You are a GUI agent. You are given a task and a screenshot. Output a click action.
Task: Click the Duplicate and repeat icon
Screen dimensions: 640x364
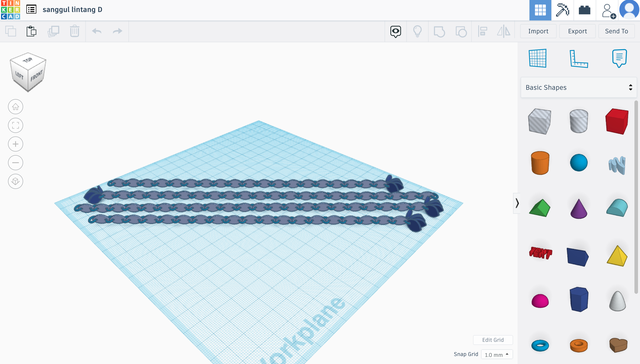53,31
